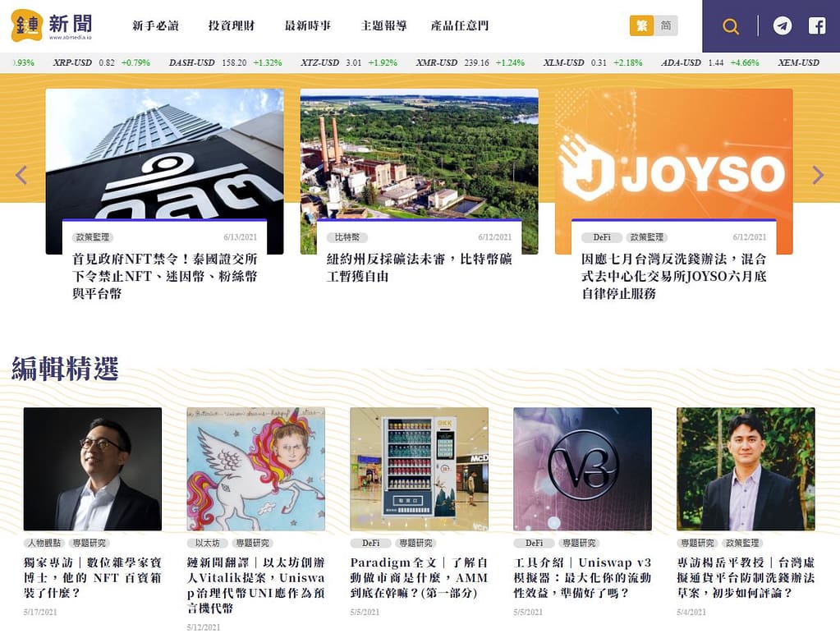The height and width of the screenshot is (638, 840).
Task: Click the XMR-USD ticker
Action: [x=470, y=62]
